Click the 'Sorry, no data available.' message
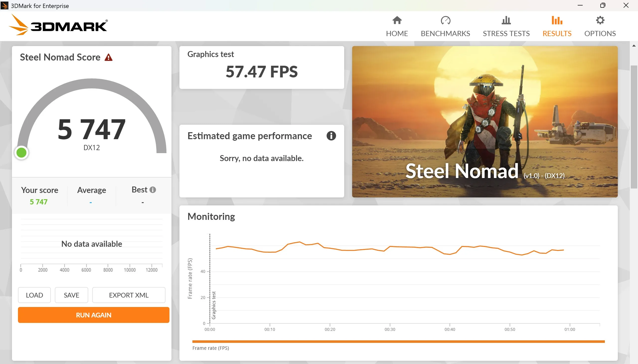 coord(261,158)
